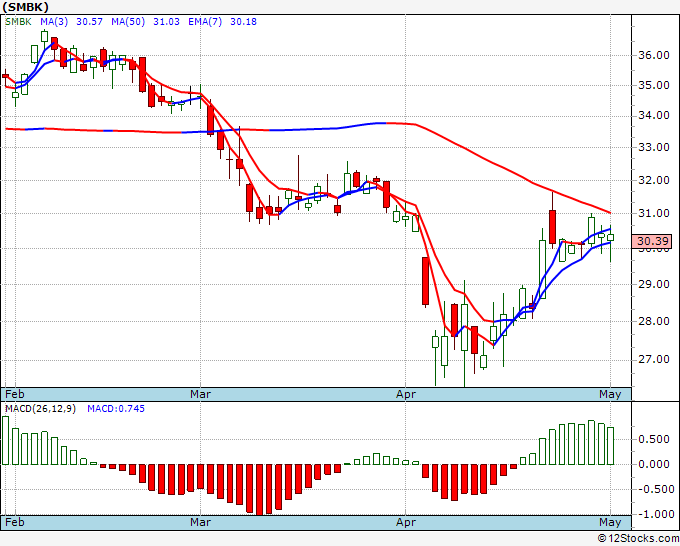Click Mar on the price chart time axis

(200, 394)
